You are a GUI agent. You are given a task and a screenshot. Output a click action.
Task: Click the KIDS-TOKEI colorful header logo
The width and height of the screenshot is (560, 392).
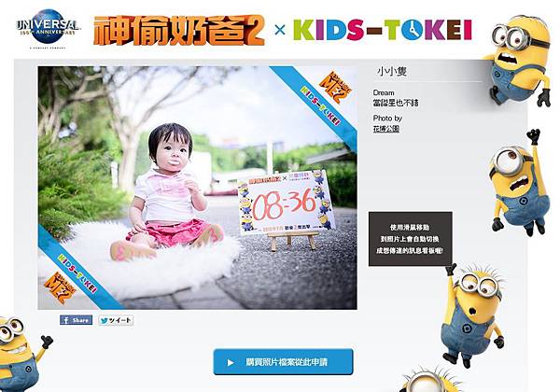click(383, 30)
